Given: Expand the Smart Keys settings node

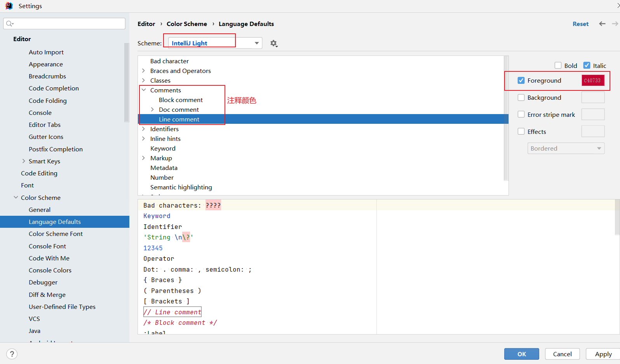Looking at the screenshot, I should pos(24,161).
